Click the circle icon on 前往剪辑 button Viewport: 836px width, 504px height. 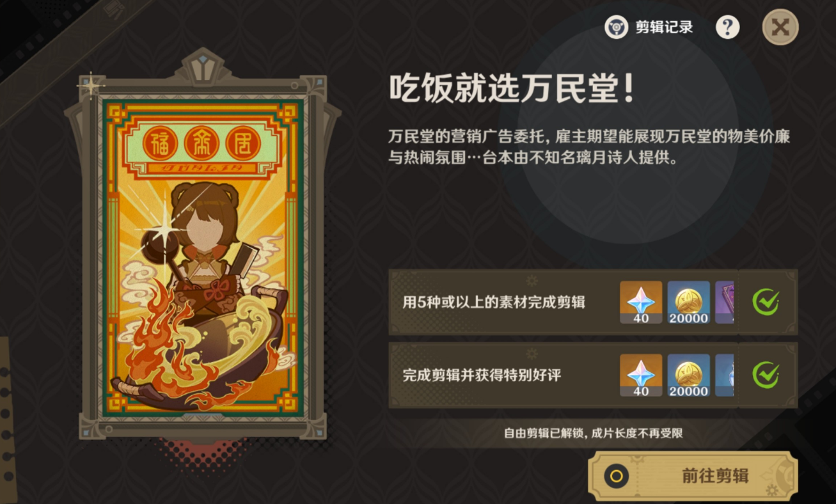tap(617, 476)
